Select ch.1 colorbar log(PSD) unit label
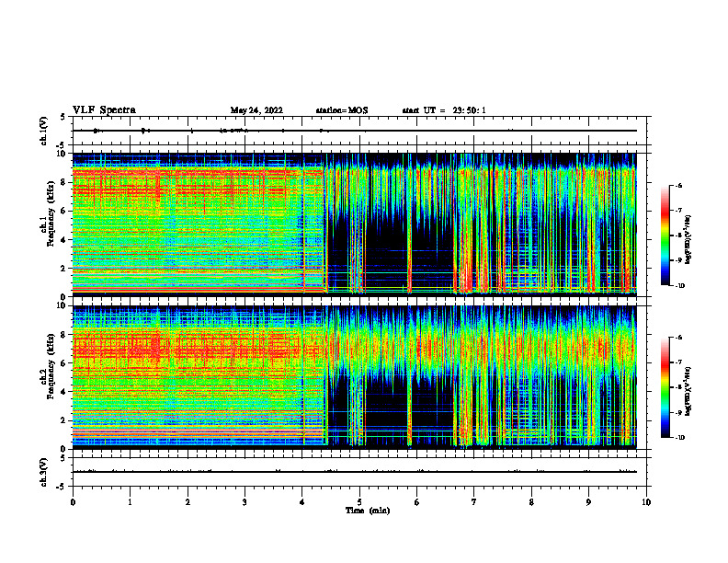Screen dimensions: 728x563 [688, 239]
